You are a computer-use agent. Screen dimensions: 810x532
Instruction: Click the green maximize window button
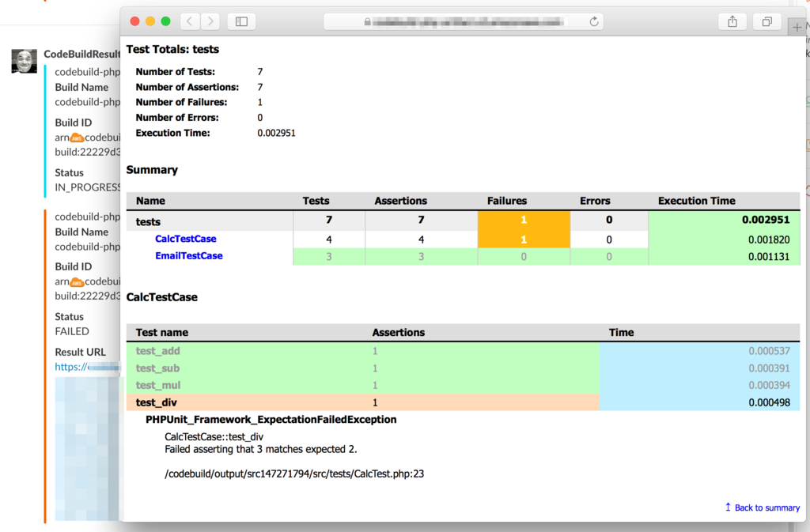166,21
